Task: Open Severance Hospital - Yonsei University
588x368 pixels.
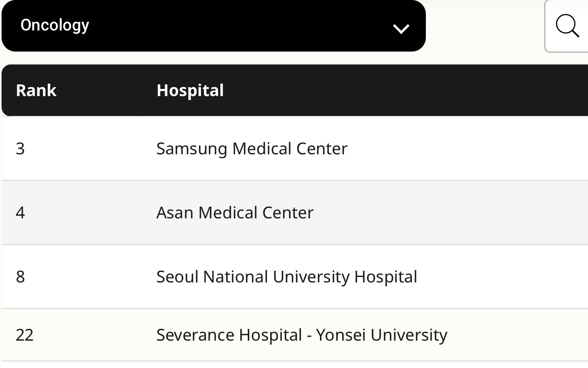Action: [302, 335]
